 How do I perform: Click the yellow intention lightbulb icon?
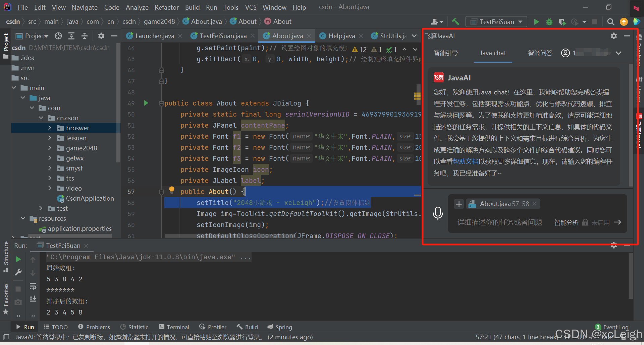[x=172, y=190]
